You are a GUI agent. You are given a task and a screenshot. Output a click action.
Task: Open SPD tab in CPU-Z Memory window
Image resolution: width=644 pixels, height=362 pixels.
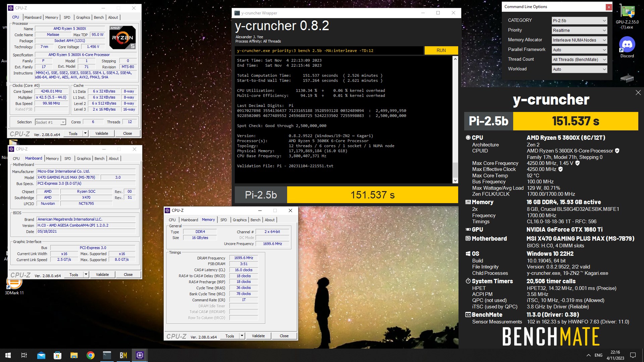tap(224, 220)
